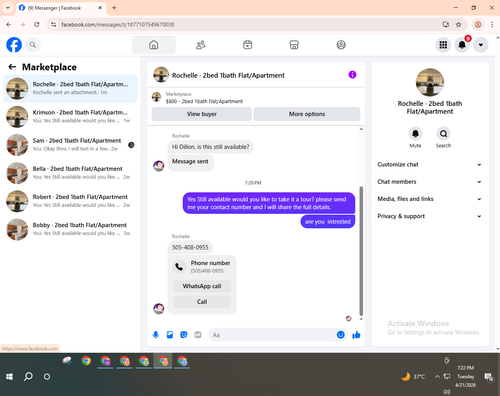The width and height of the screenshot is (500, 396).
Task: Open a new browser tab
Action: (x=114, y=8)
